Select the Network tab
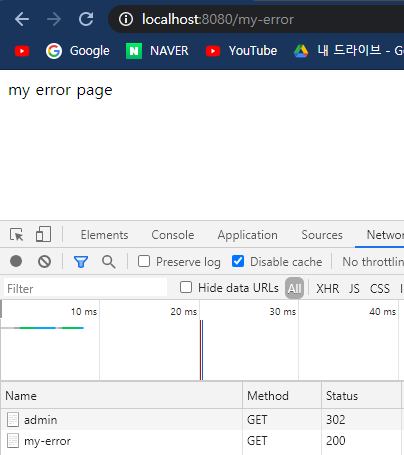The image size is (404, 455). point(385,235)
